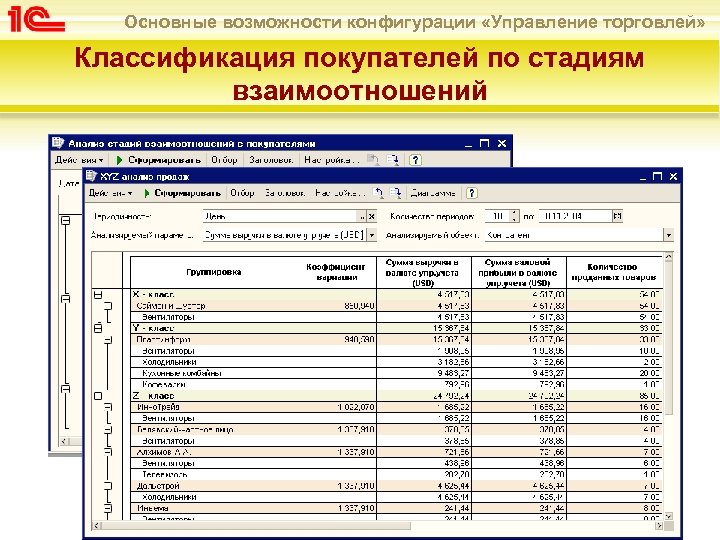This screenshot has height=540, width=720.
Task: Open Help in the XYZ анализ продаж toolbar
Action: click(x=472, y=193)
